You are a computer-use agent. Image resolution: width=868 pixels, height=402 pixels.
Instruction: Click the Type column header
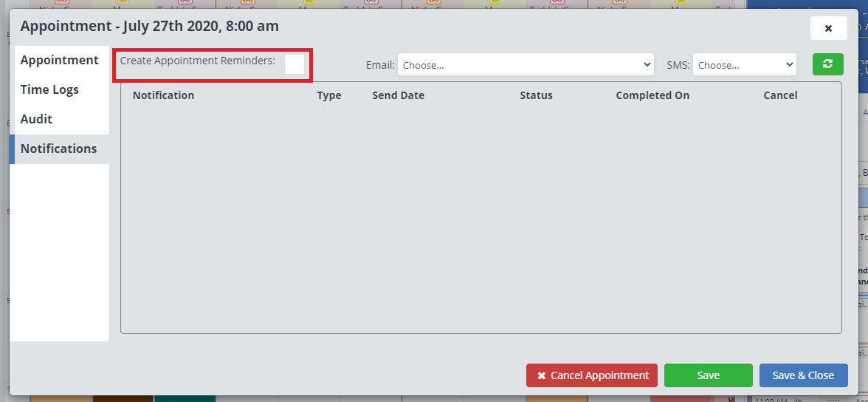(329, 95)
